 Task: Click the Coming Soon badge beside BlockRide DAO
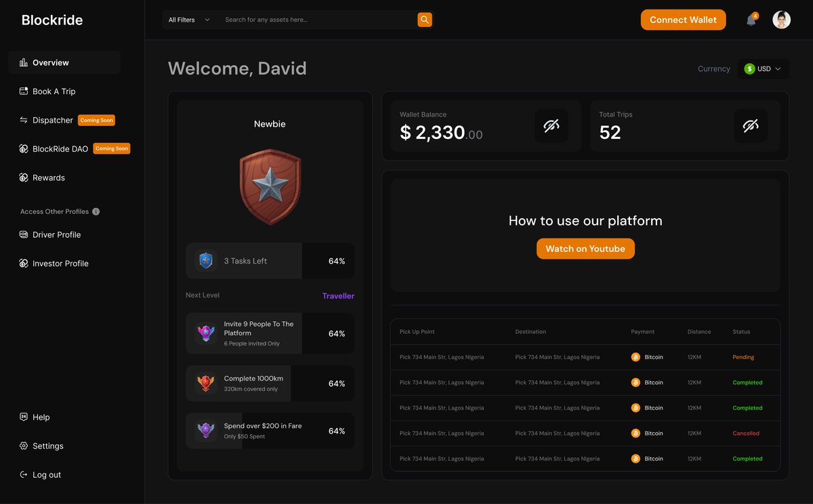click(111, 148)
